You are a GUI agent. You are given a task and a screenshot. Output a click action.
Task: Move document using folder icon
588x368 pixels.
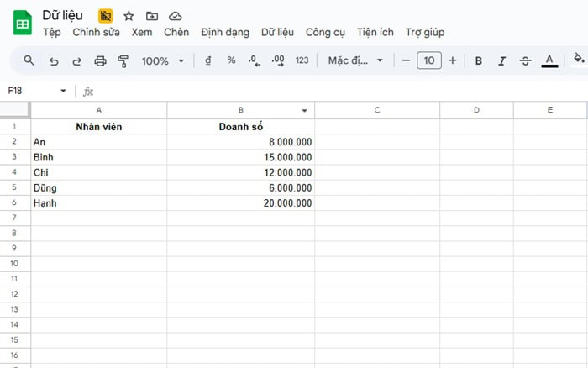(x=152, y=16)
